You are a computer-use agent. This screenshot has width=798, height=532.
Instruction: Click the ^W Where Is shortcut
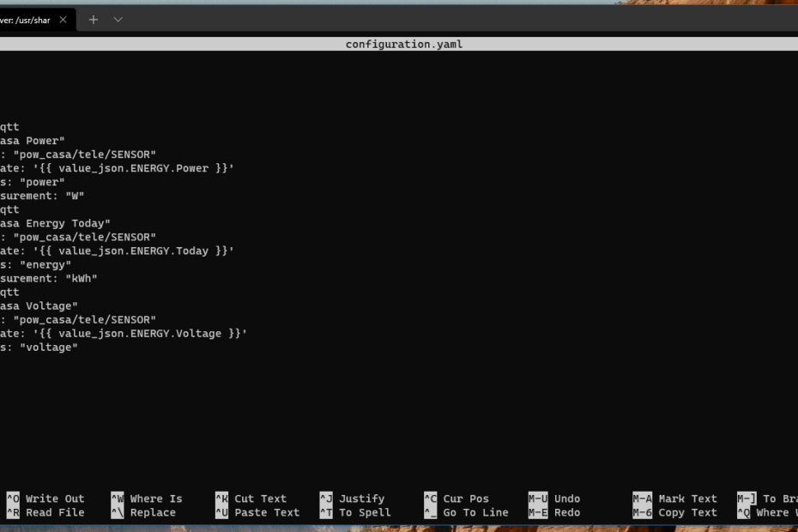point(147,499)
